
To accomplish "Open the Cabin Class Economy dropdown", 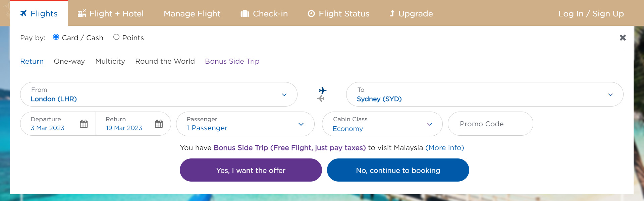I will [x=382, y=124].
